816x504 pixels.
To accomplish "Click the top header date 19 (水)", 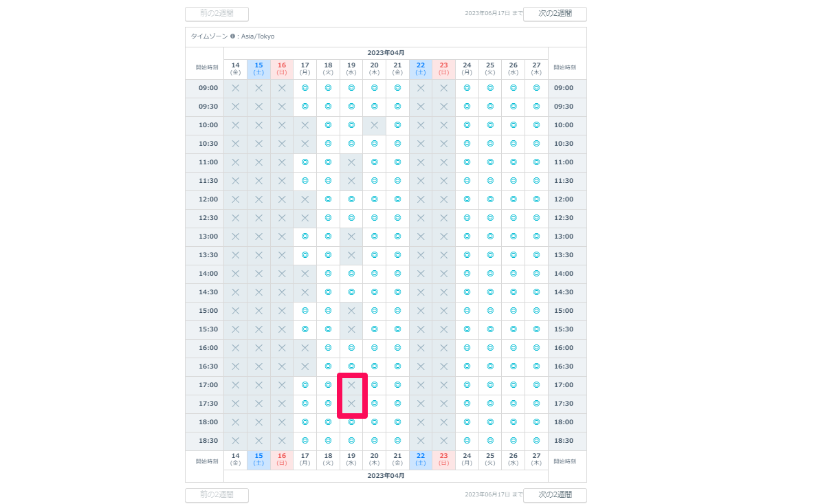I will (x=351, y=69).
